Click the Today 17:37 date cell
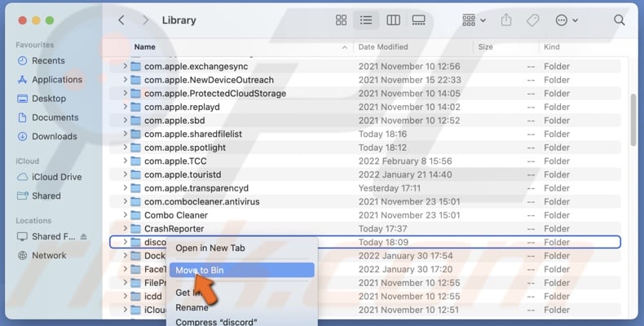The image size is (644, 326). pyautogui.click(x=383, y=229)
